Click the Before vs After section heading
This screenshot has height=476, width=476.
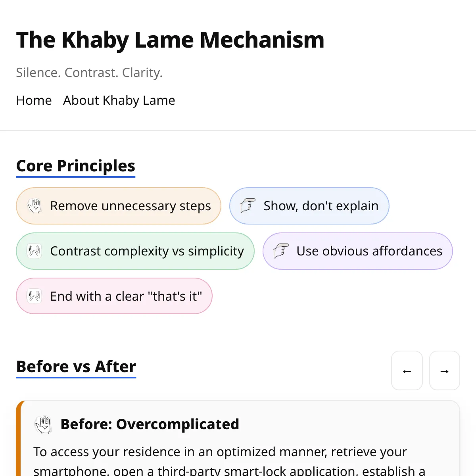76,367
